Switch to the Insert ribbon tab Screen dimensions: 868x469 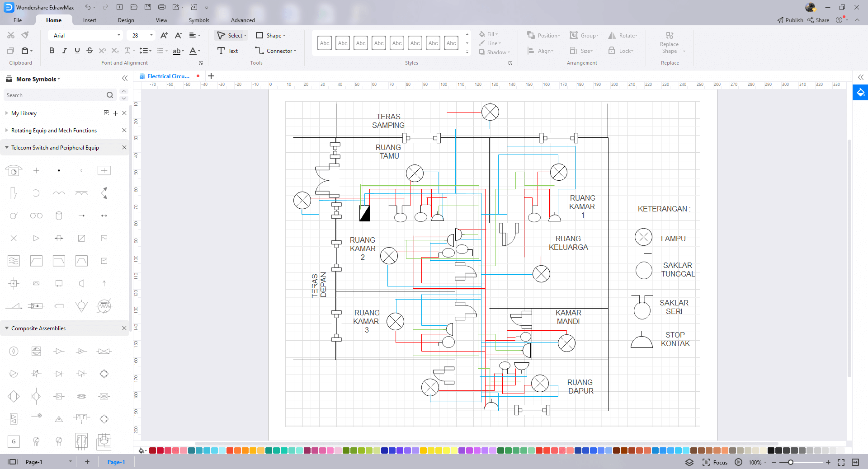[89, 20]
